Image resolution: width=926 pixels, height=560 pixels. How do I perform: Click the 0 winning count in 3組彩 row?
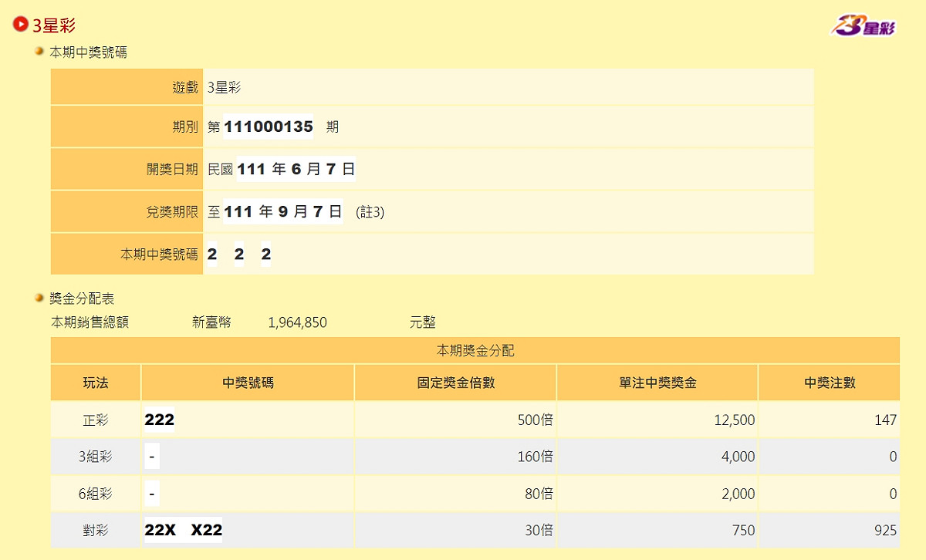tap(893, 457)
